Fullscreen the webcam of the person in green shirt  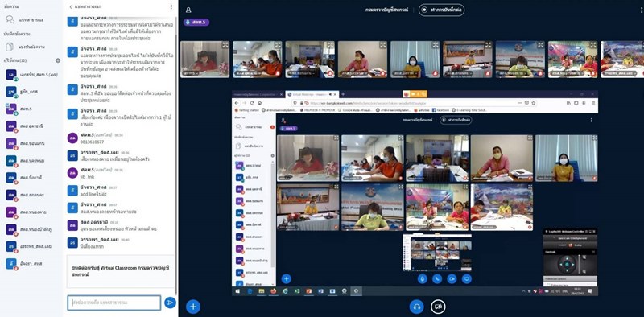tap(541, 45)
